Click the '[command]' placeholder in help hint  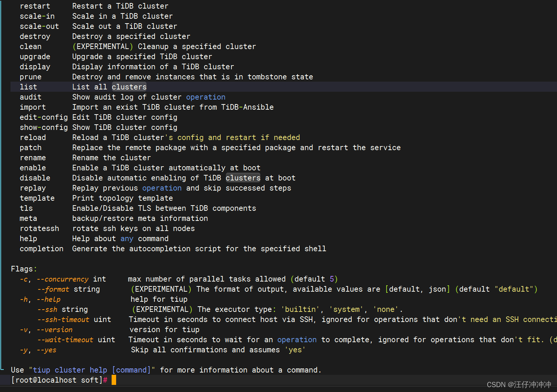coord(132,370)
